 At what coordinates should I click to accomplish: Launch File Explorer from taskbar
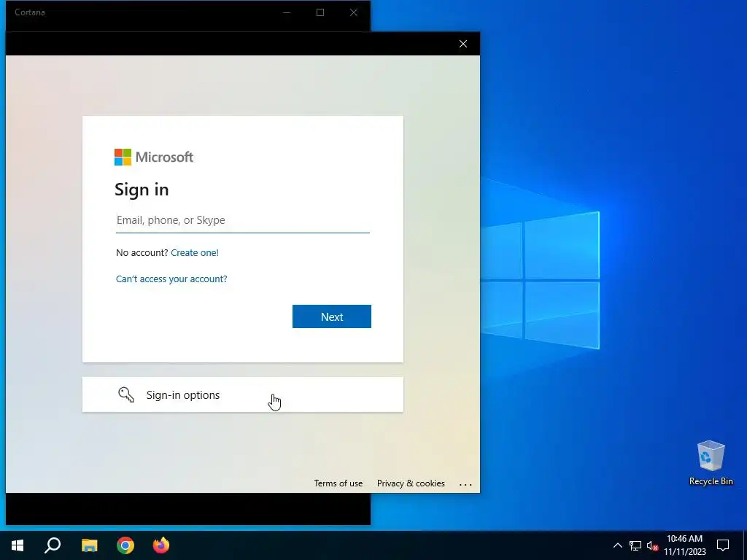click(89, 545)
